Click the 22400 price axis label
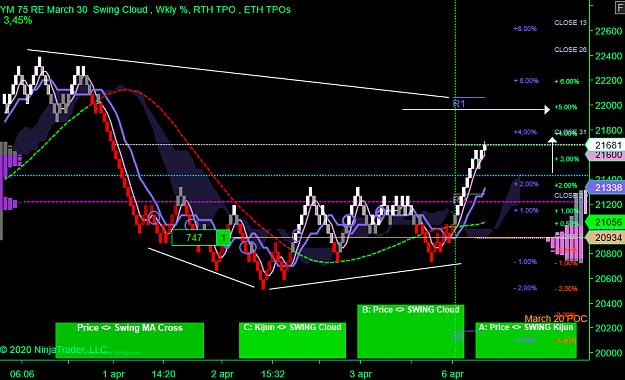This screenshot has height=380, width=625. click(608, 56)
